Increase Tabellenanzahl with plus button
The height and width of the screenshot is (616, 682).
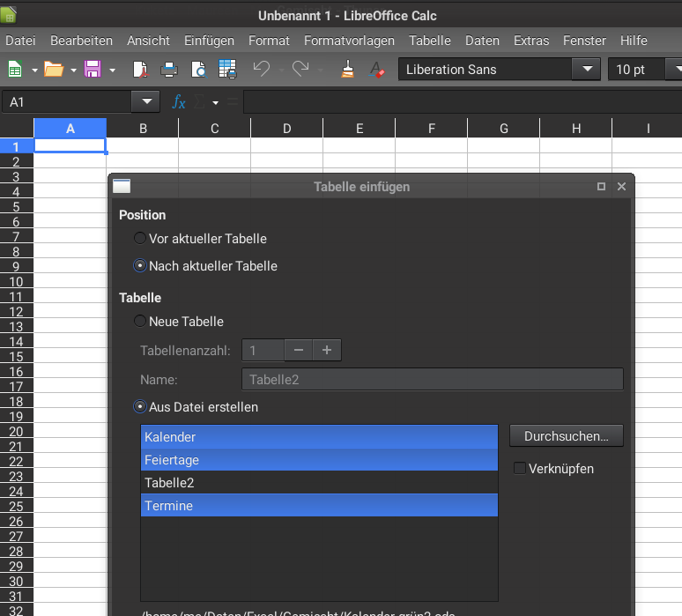(x=327, y=350)
